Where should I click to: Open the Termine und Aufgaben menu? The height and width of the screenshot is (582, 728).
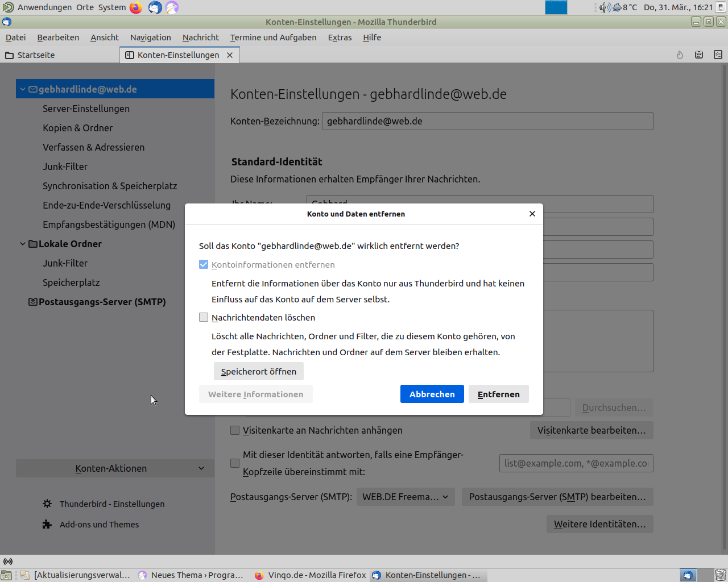274,38
